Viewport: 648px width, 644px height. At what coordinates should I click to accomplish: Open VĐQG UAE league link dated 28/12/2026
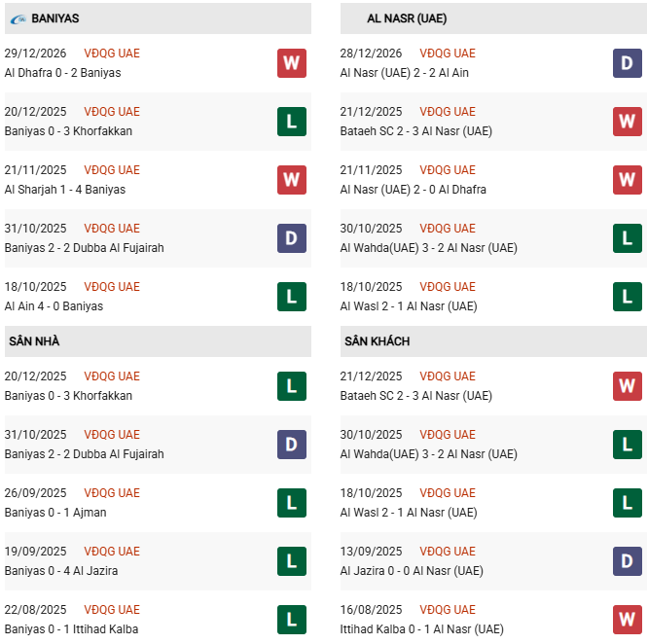448,54
